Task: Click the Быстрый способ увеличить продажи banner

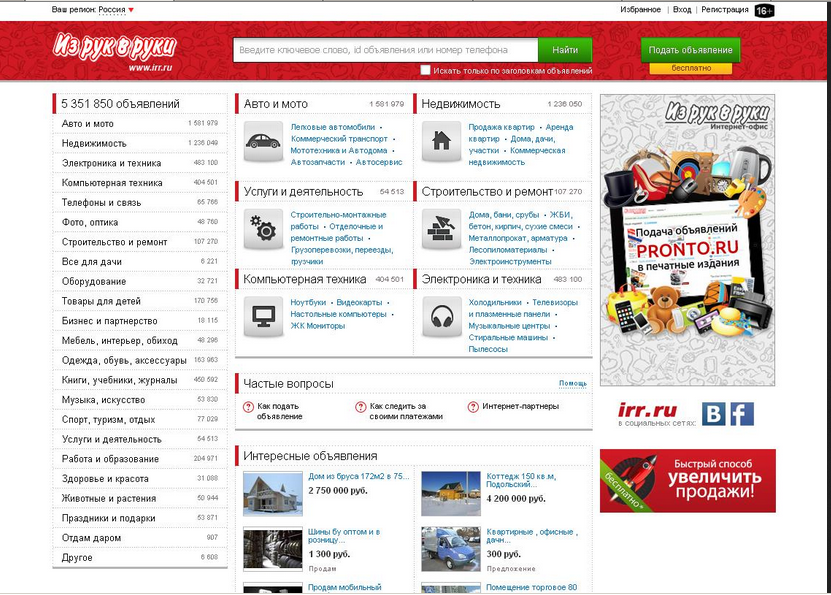Action: (687, 481)
